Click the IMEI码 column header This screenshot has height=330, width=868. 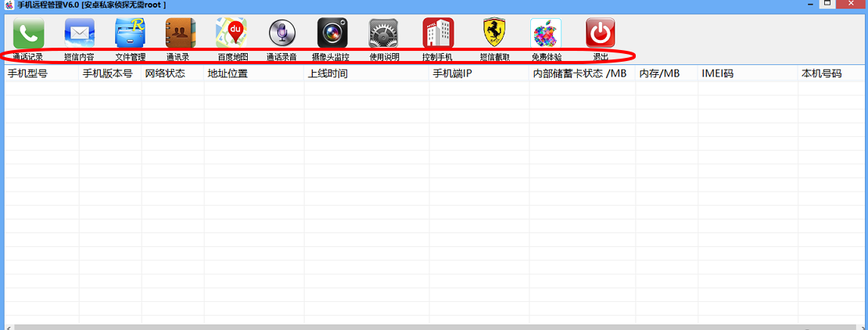748,74
